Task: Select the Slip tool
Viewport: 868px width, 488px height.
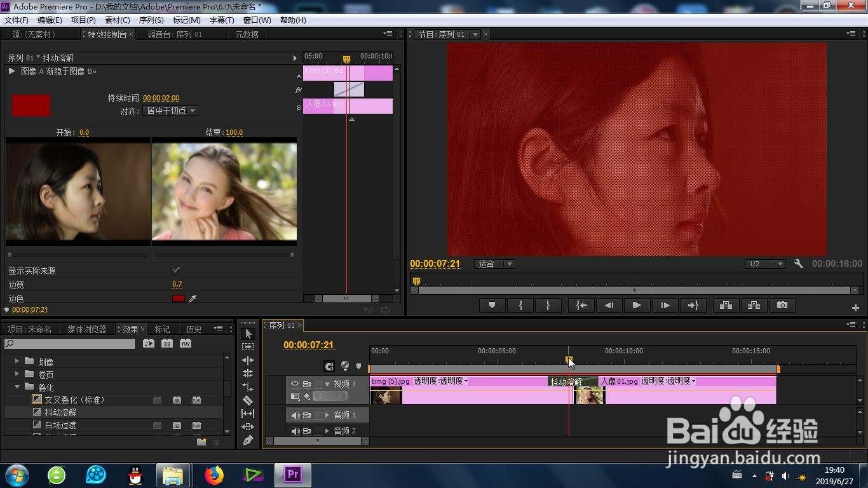Action: click(248, 414)
